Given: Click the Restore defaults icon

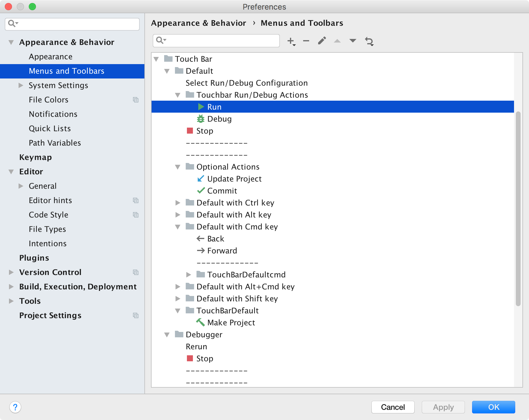Looking at the screenshot, I should (x=369, y=41).
